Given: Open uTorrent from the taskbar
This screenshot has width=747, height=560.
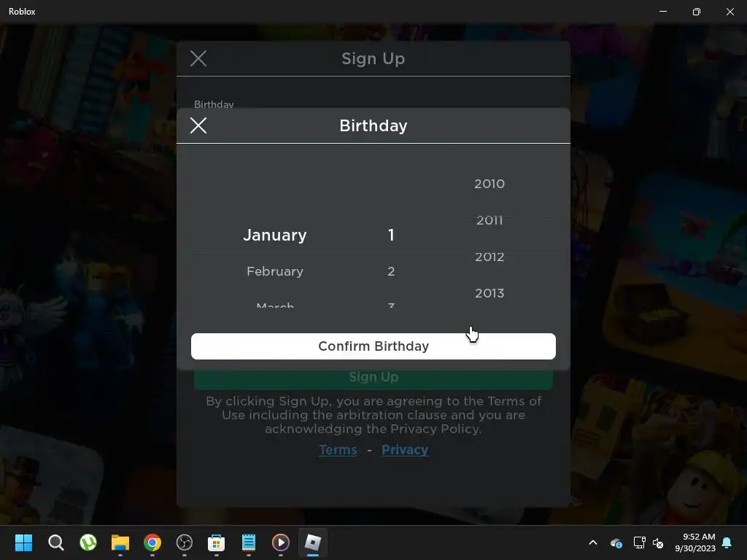Looking at the screenshot, I should tap(88, 542).
